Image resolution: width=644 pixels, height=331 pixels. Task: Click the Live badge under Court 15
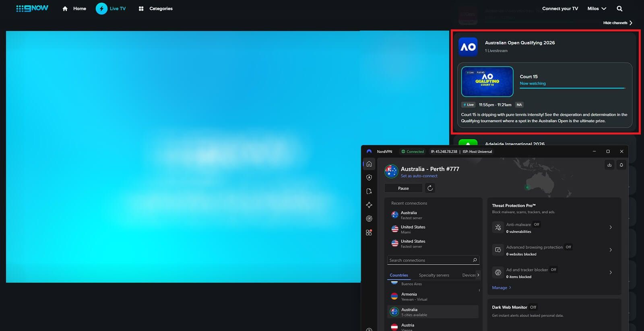coord(469,105)
